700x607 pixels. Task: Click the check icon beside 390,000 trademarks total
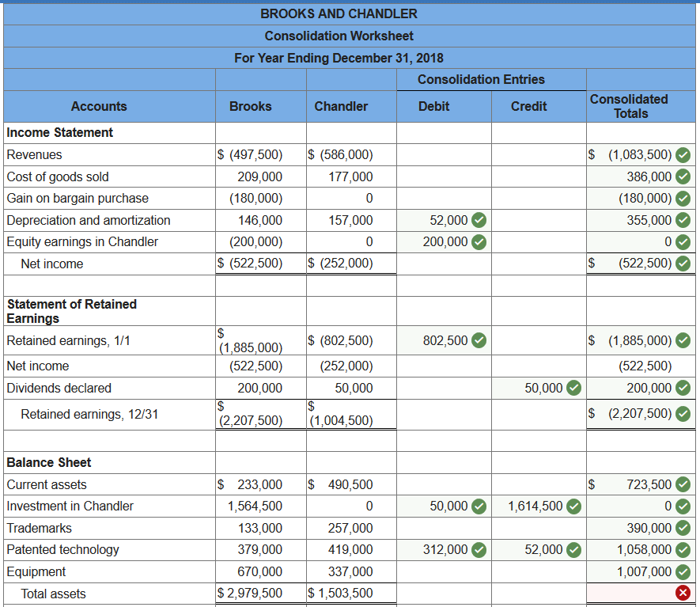683,528
